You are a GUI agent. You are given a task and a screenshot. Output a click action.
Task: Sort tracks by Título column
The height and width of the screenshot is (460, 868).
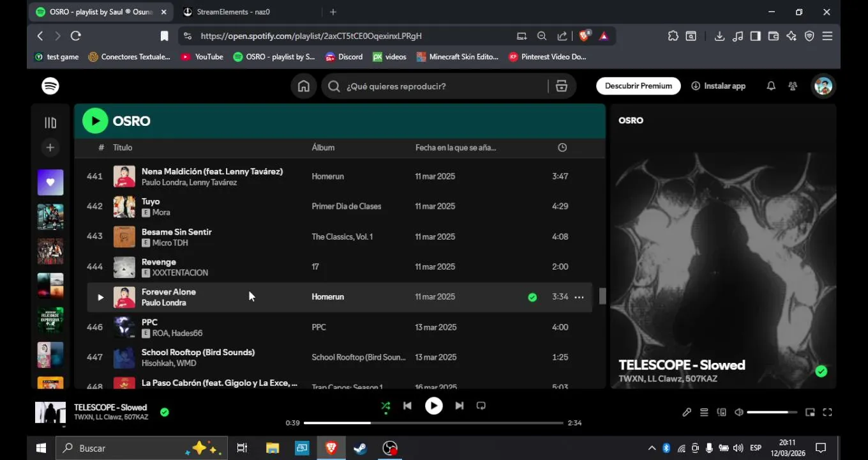[x=123, y=148]
